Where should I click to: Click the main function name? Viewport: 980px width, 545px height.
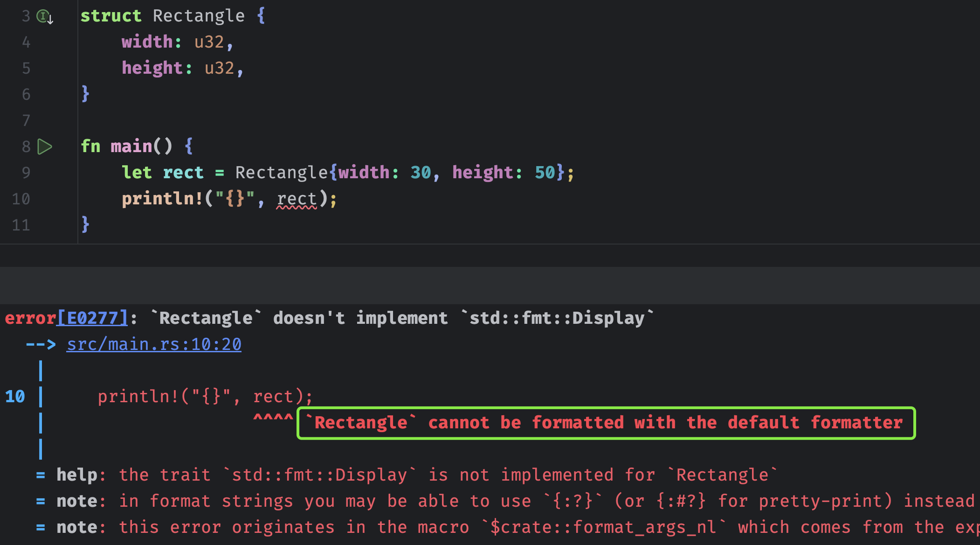[x=131, y=147]
